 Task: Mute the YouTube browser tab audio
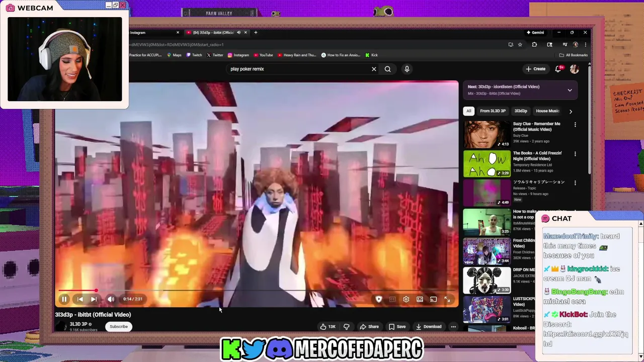point(238,33)
